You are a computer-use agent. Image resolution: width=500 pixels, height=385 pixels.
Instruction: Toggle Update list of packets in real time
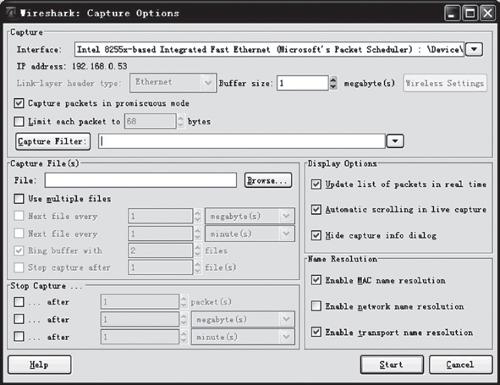coord(316,184)
